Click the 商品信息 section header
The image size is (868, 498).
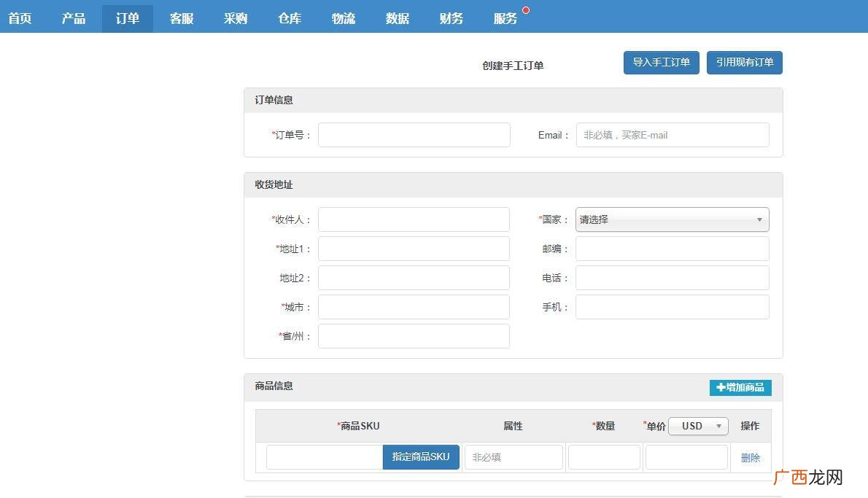[274, 386]
